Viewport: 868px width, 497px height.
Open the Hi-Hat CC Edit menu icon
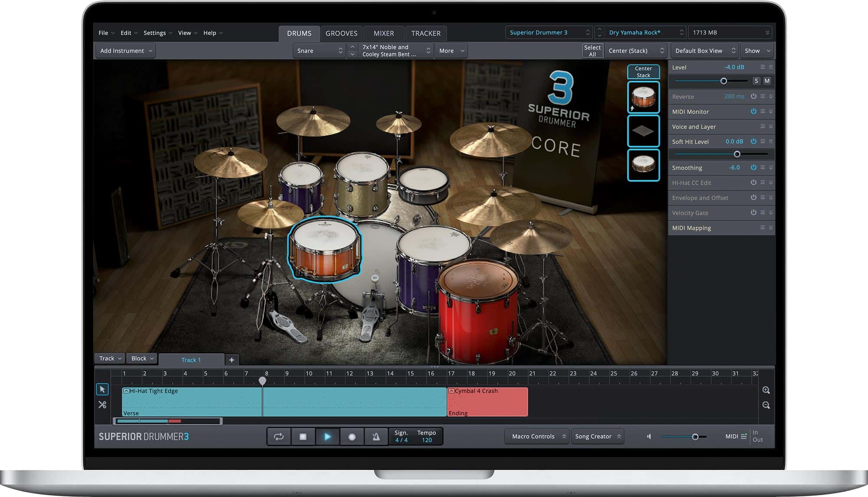point(763,182)
